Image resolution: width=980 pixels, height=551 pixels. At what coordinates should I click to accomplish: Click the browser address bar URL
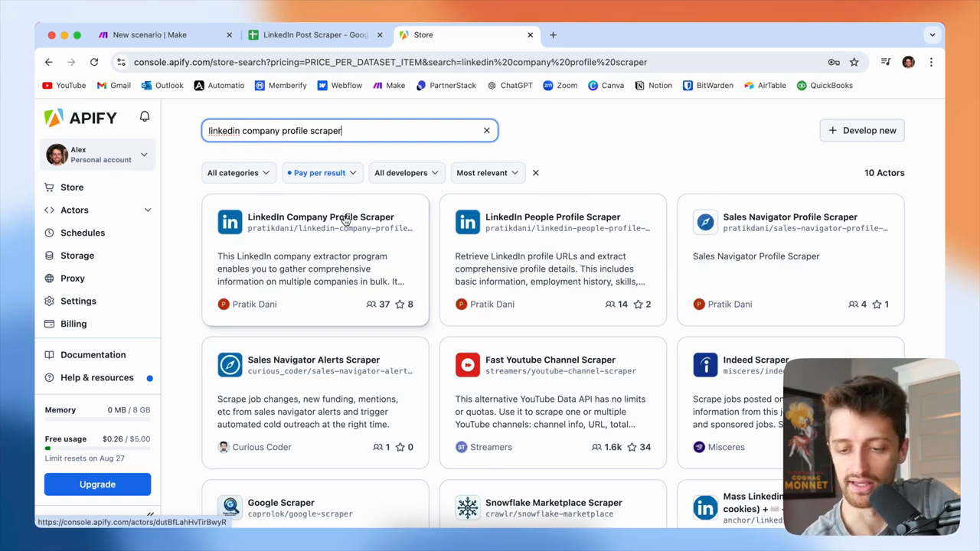[x=390, y=62]
